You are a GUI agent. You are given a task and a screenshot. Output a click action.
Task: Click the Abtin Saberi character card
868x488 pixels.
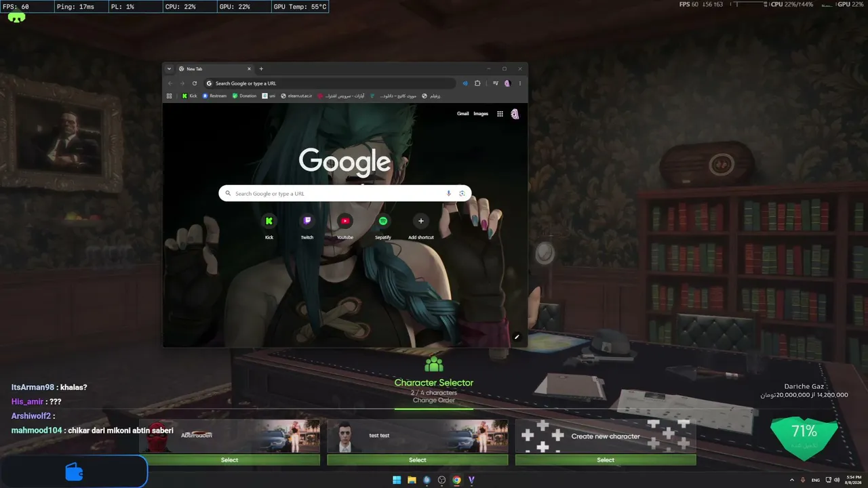pyautogui.click(x=229, y=436)
